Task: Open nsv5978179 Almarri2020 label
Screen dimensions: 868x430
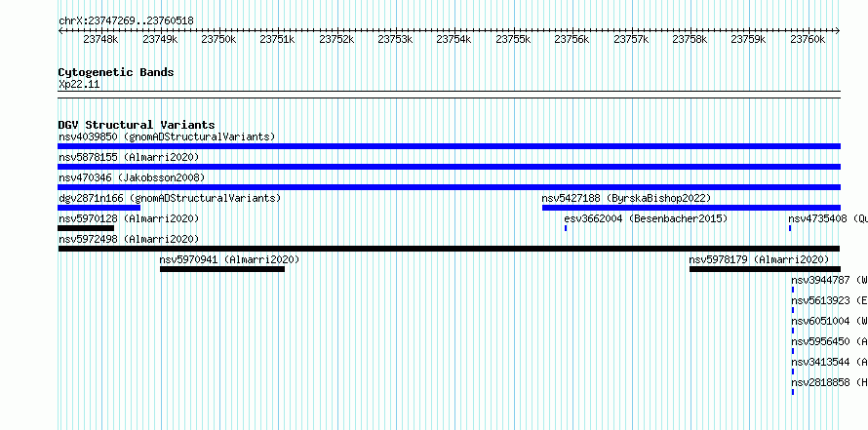Action: tap(759, 259)
